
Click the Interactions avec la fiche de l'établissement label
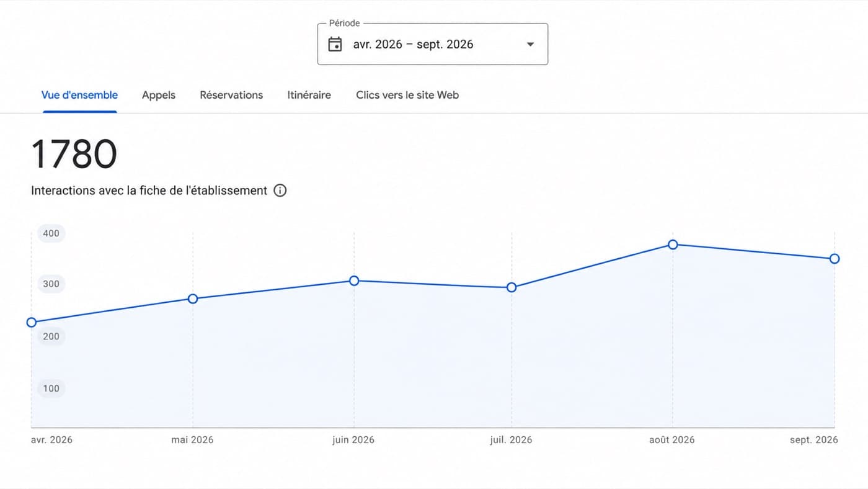point(149,191)
